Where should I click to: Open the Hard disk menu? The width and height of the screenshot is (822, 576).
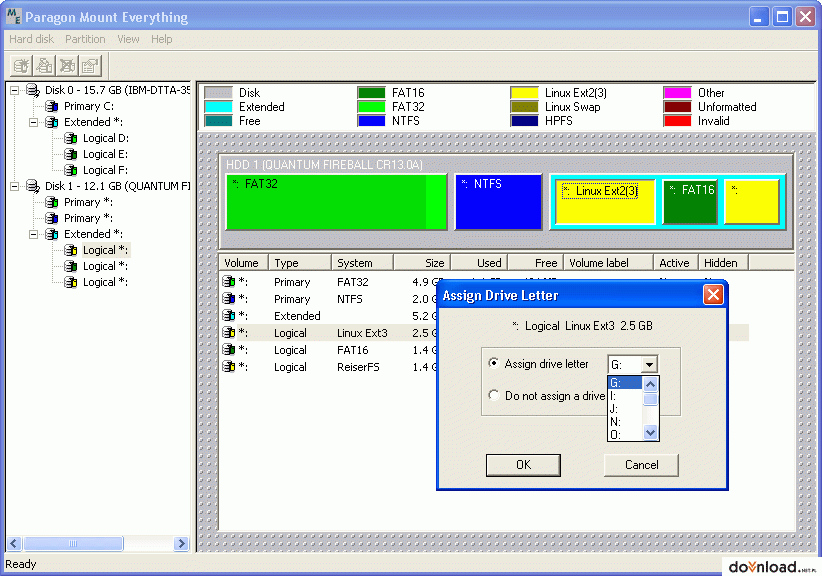pyautogui.click(x=31, y=39)
